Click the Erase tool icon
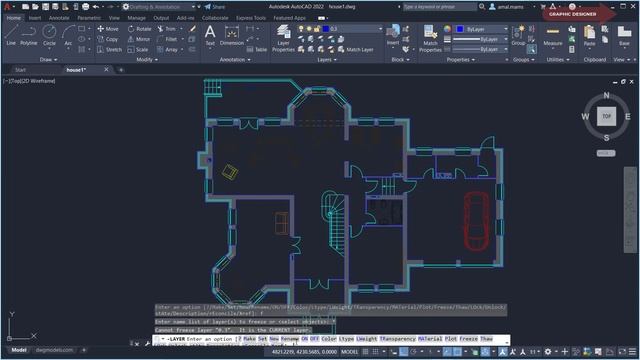Image resolution: width=640 pixels, height=360 pixels. 193,29
